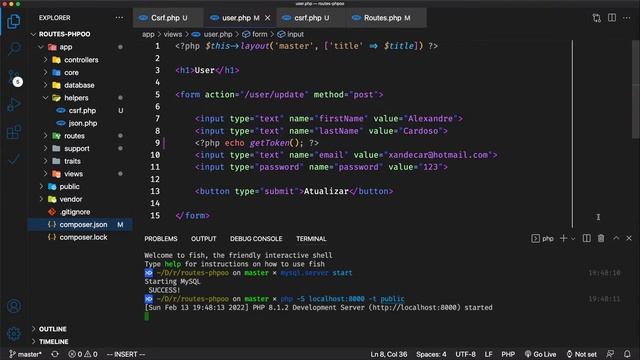The width and height of the screenshot is (640, 360).
Task: Kill terminal with the trash icon
Action: pos(601,238)
